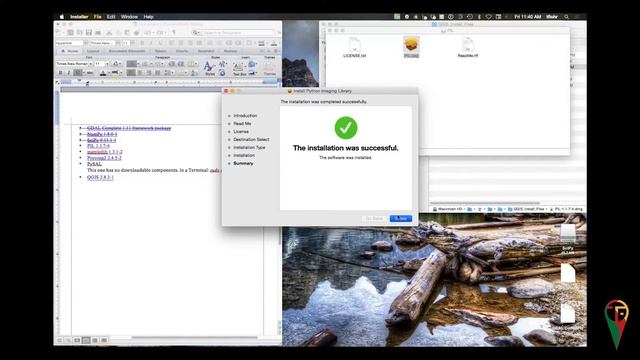Open the Apple menu
The height and width of the screenshot is (360, 640).
click(62, 17)
